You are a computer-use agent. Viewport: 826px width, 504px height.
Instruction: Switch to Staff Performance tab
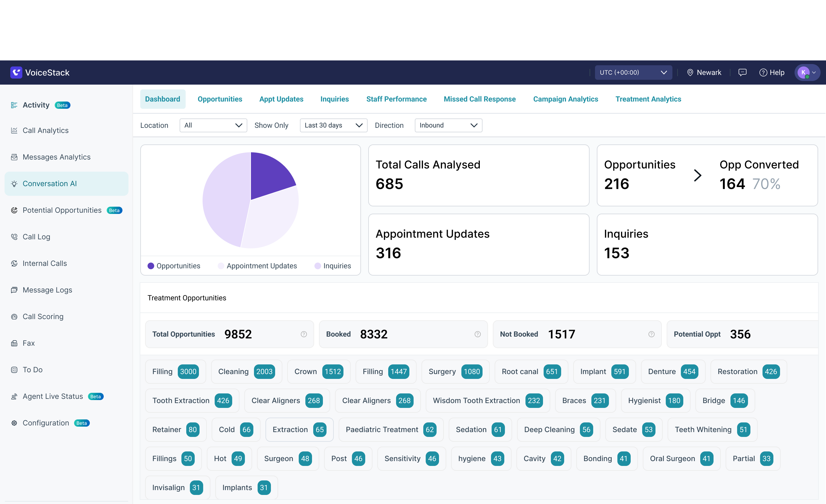click(x=396, y=99)
